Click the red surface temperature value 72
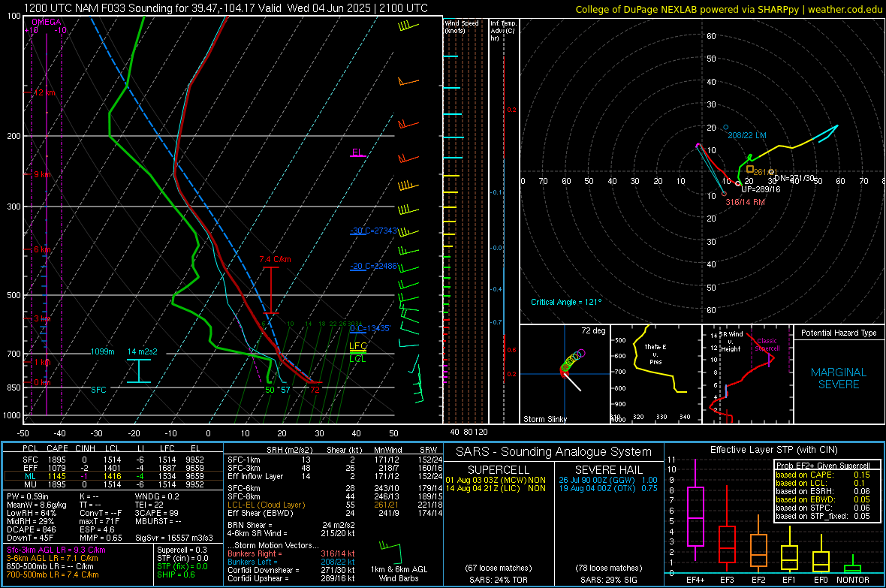Image resolution: width=886 pixels, height=588 pixels. point(315,390)
